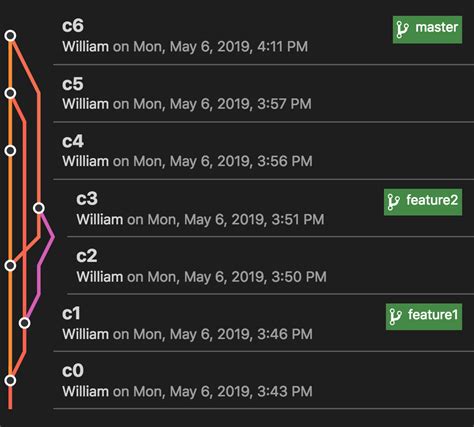Viewport: 474px width, 427px height.
Task: Click the branch icon in master label
Action: click(402, 29)
